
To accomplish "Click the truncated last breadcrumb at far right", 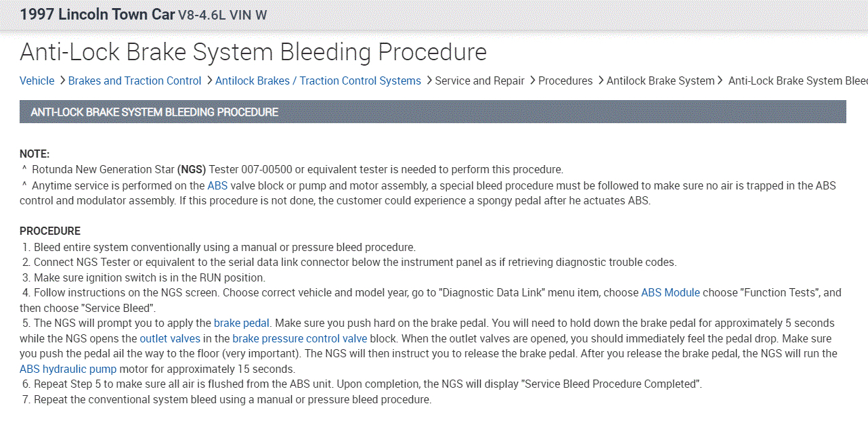I will click(798, 81).
